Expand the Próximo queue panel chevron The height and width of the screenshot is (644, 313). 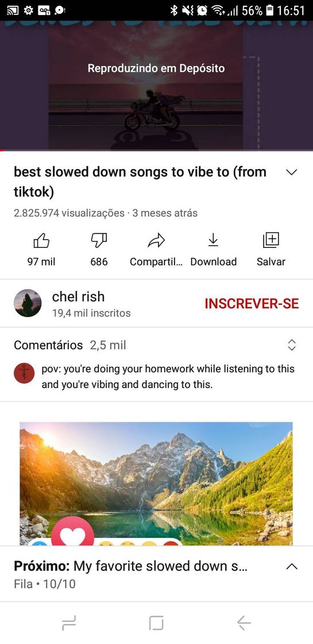click(291, 566)
